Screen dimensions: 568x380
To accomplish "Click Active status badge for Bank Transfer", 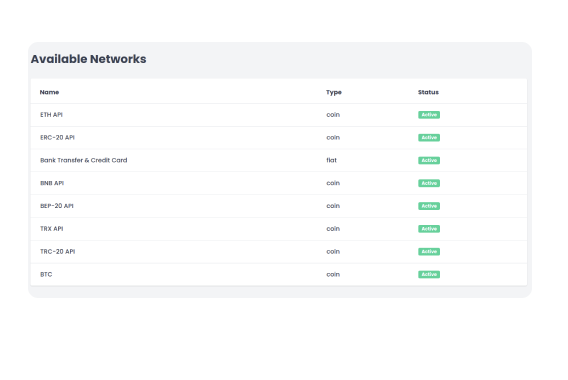I will [x=429, y=160].
